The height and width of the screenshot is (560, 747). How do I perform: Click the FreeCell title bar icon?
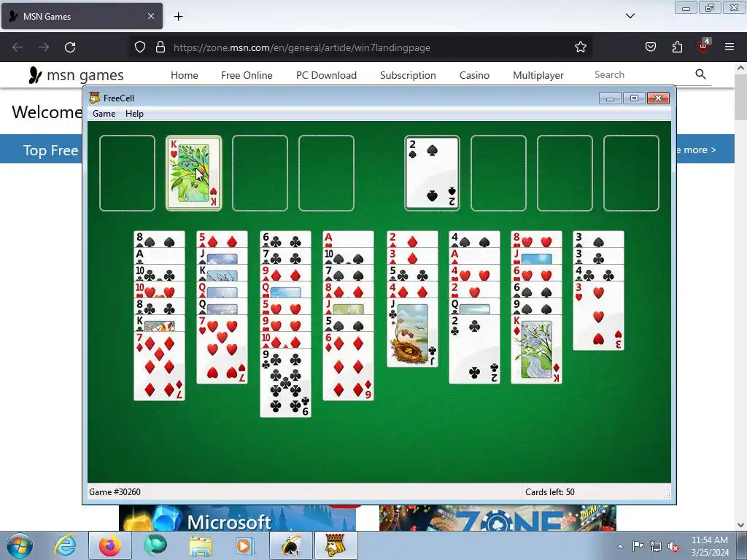point(94,98)
